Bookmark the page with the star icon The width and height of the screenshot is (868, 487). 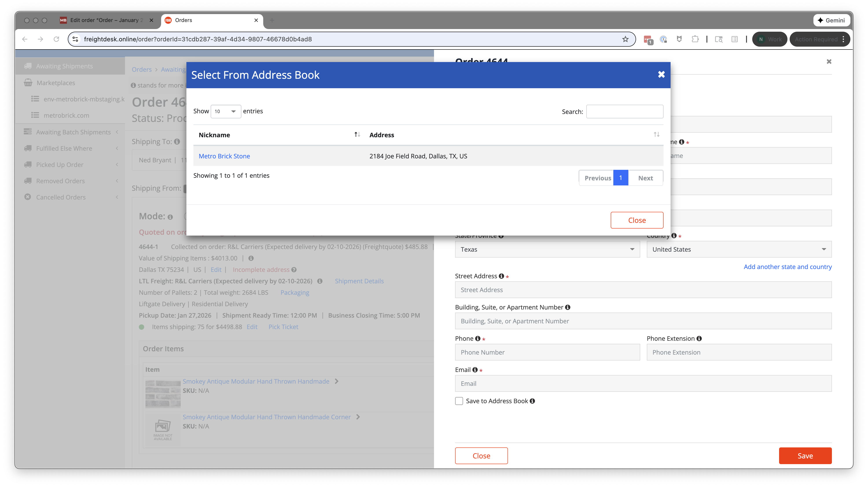pos(625,39)
